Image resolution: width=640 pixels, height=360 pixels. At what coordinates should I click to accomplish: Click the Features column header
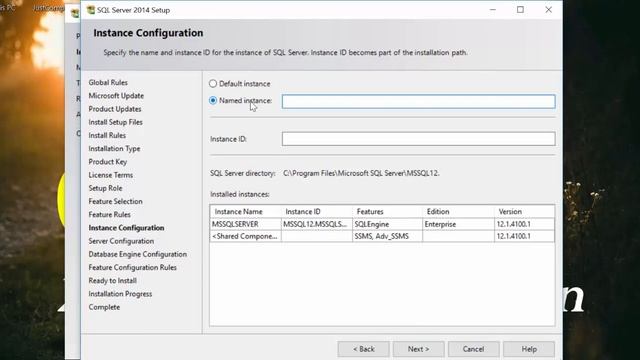tap(387, 211)
